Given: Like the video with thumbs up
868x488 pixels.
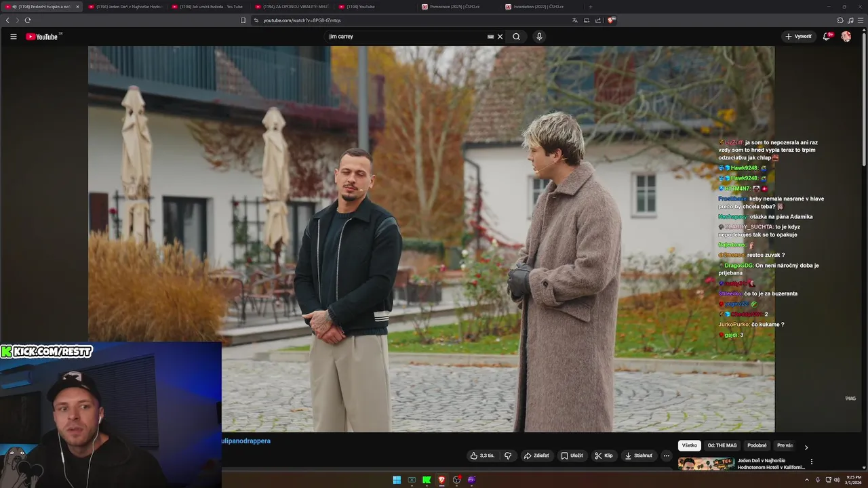Looking at the screenshot, I should point(481,455).
